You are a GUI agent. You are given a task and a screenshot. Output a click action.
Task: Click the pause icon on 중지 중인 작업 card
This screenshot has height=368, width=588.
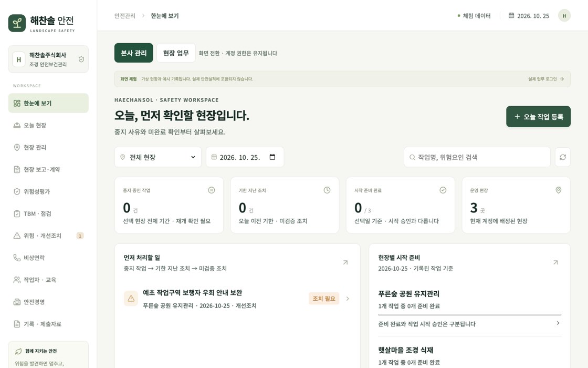212,190
